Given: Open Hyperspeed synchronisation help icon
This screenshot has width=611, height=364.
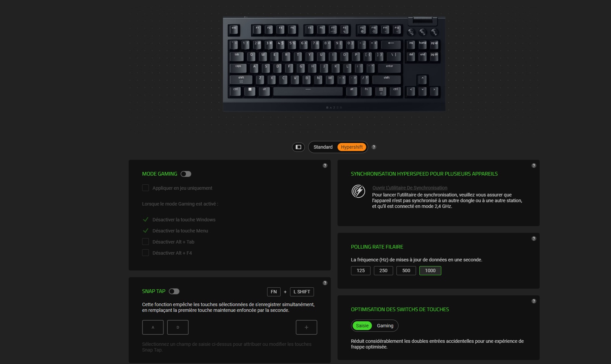Looking at the screenshot, I should pyautogui.click(x=534, y=166).
